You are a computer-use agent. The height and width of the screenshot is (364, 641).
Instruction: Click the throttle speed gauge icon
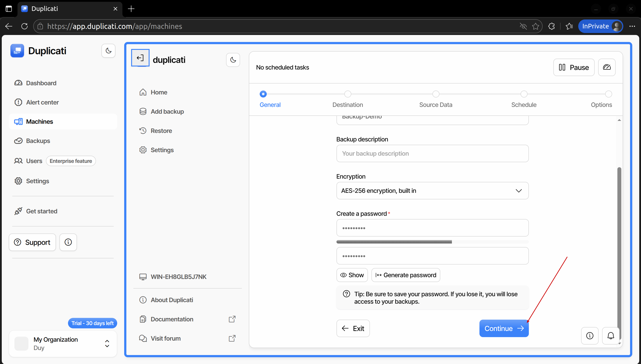tap(606, 67)
